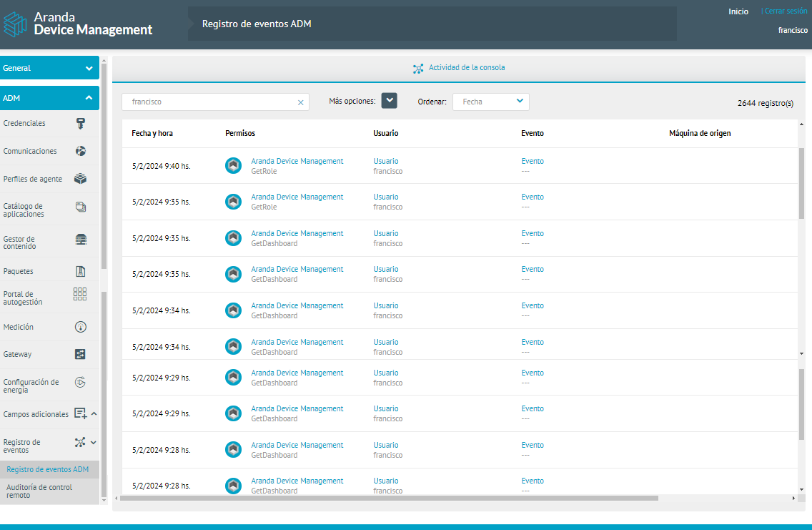Click the Registro de eventos network icon
Screen dimensions: 812x530
tap(80, 443)
